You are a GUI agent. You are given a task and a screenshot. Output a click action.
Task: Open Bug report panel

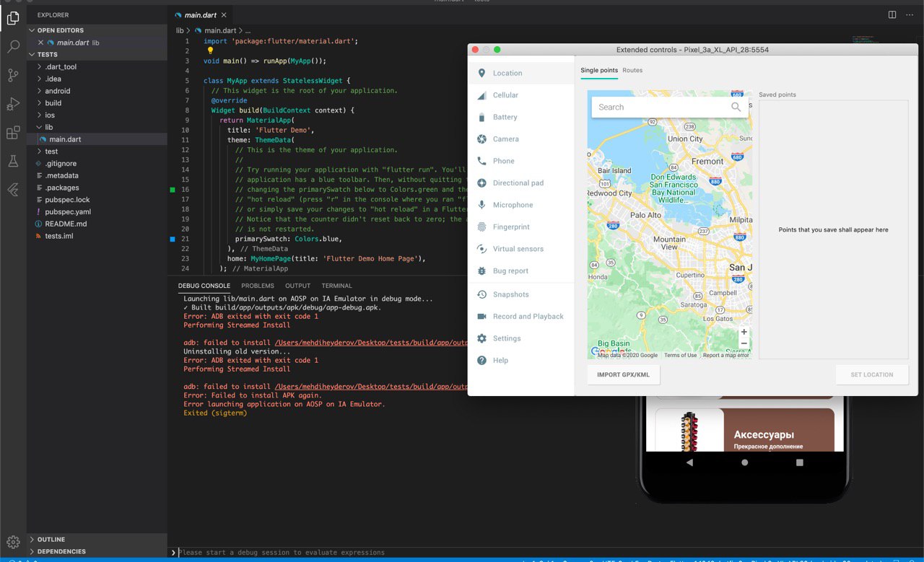coord(521,271)
